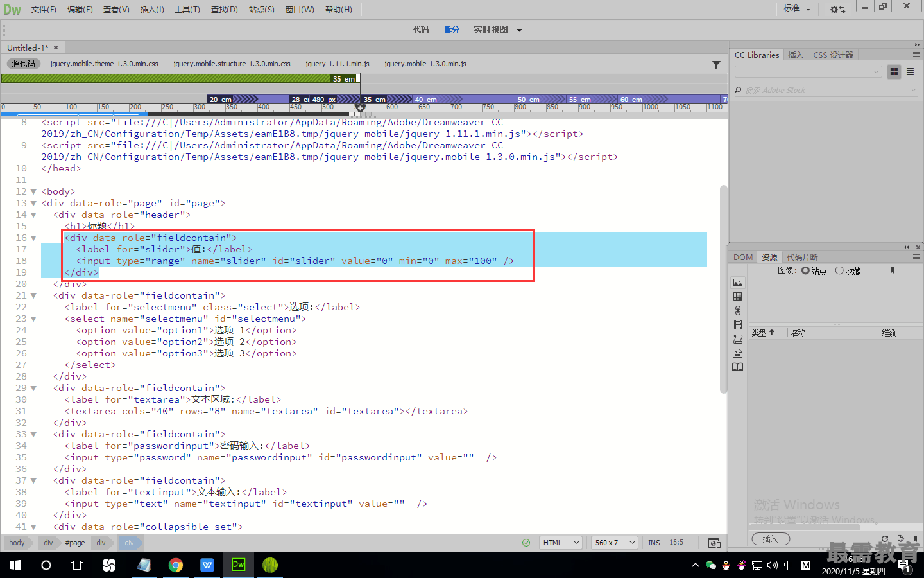Image resolution: width=924 pixels, height=578 pixels.
Task: Switch CC Libraries to list view icon
Action: pos(910,72)
